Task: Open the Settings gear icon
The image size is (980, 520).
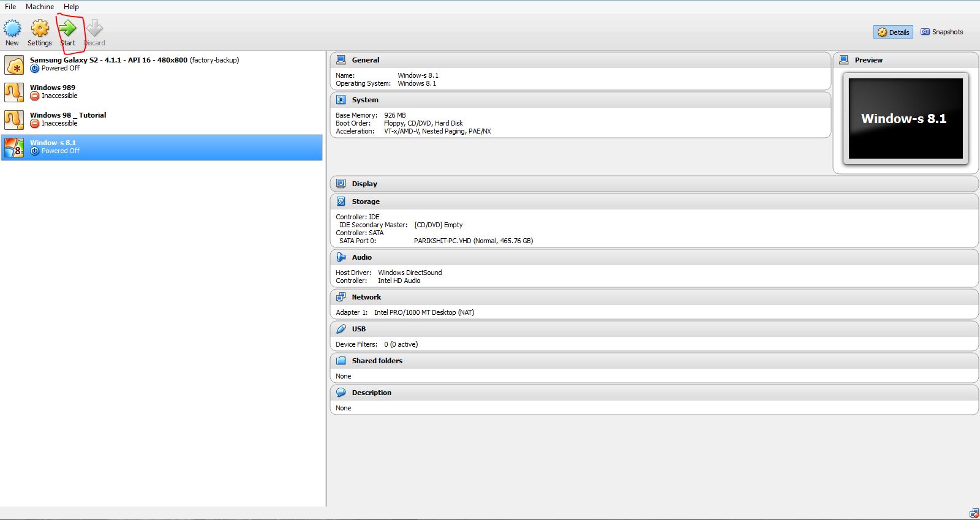Action: click(x=40, y=28)
